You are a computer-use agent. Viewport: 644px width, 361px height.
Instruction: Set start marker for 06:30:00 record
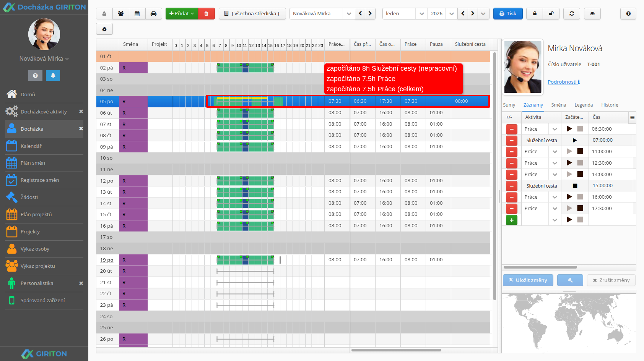(569, 129)
